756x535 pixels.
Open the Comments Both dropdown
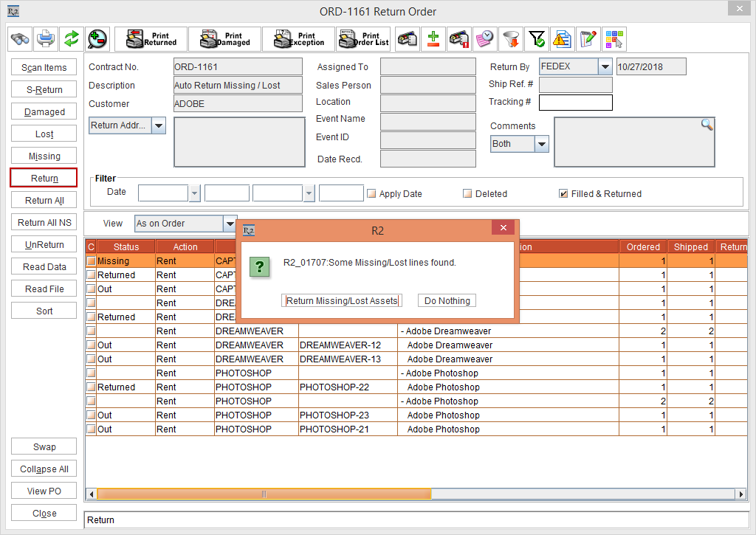click(541, 144)
